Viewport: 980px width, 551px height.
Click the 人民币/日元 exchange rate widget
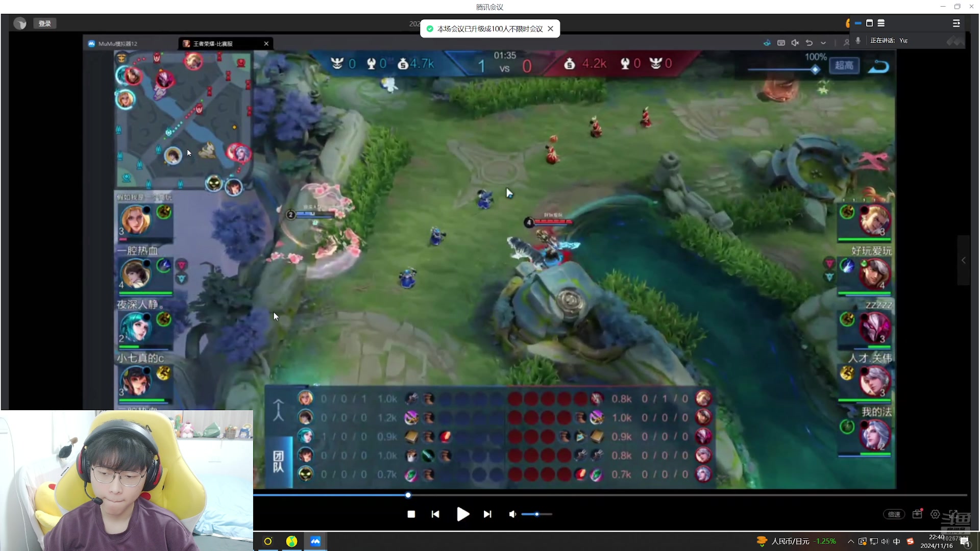click(796, 541)
